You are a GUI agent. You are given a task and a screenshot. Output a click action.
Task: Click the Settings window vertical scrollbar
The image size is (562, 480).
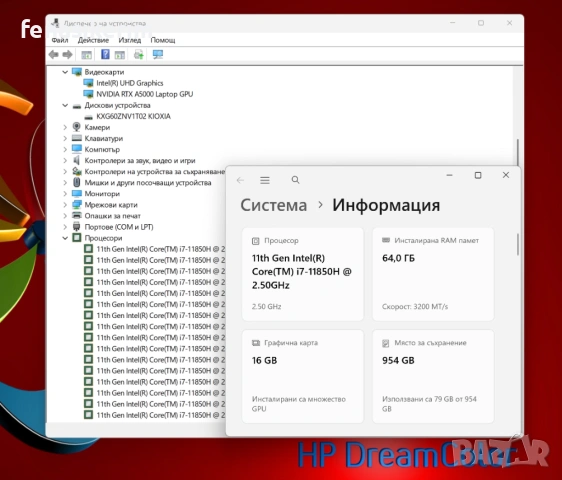(518, 245)
